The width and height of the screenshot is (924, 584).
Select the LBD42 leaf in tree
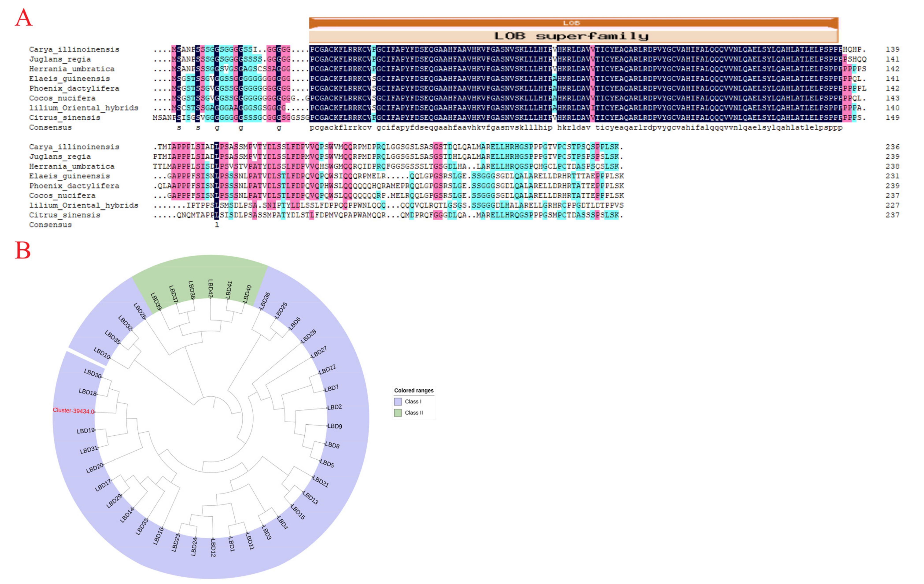(x=210, y=288)
